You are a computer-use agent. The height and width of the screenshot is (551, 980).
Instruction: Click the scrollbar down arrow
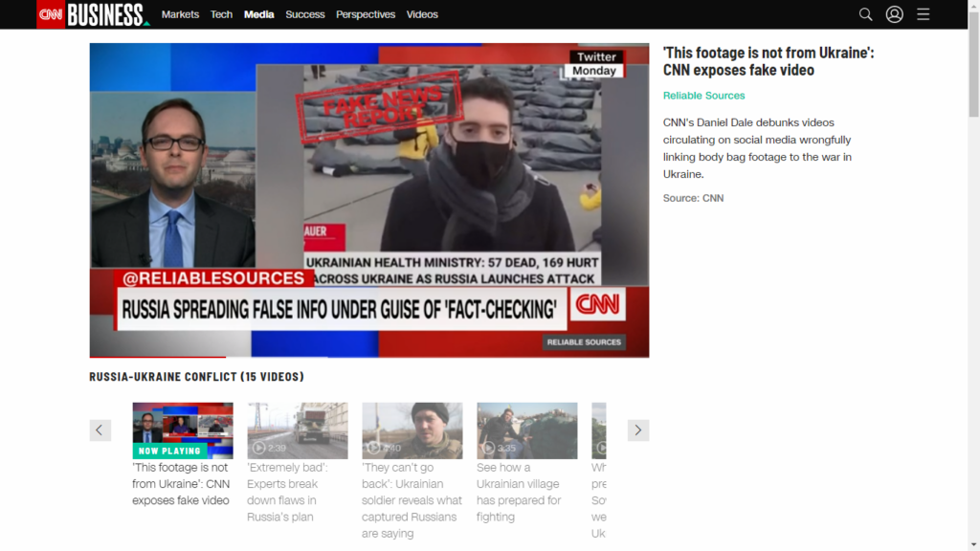(973, 545)
